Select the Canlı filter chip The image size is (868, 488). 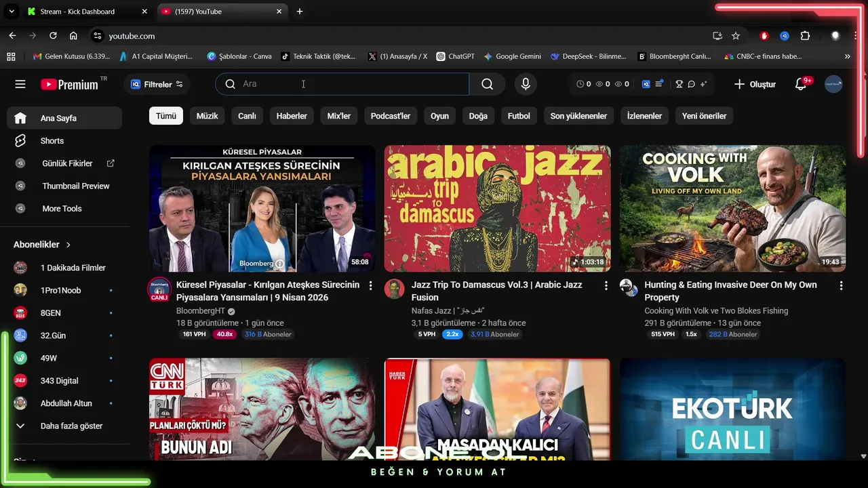pos(247,116)
